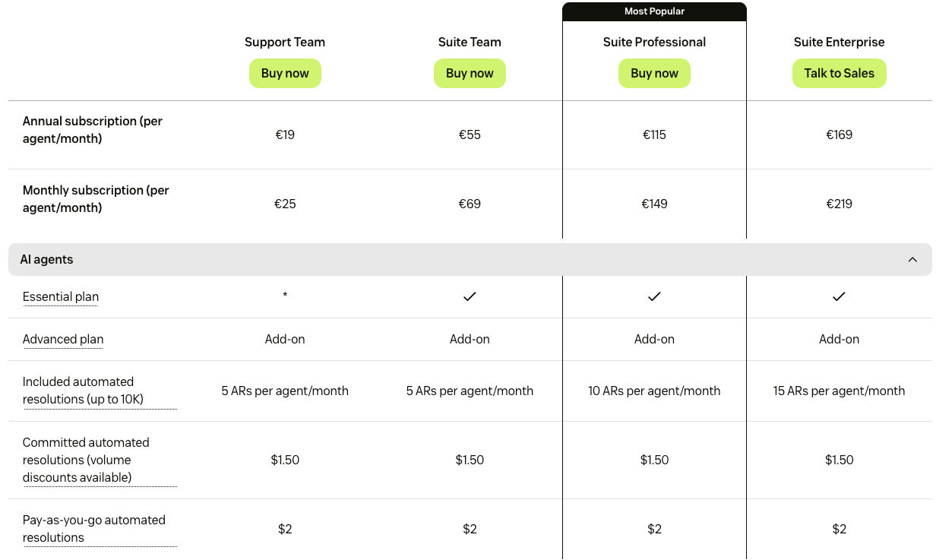This screenshot has width=936, height=560.
Task: Click Buy now under Suite Professional
Action: (x=654, y=74)
